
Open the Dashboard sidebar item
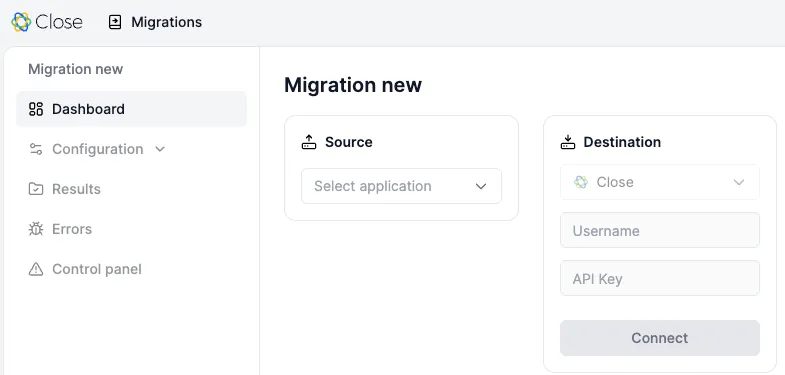click(131, 109)
